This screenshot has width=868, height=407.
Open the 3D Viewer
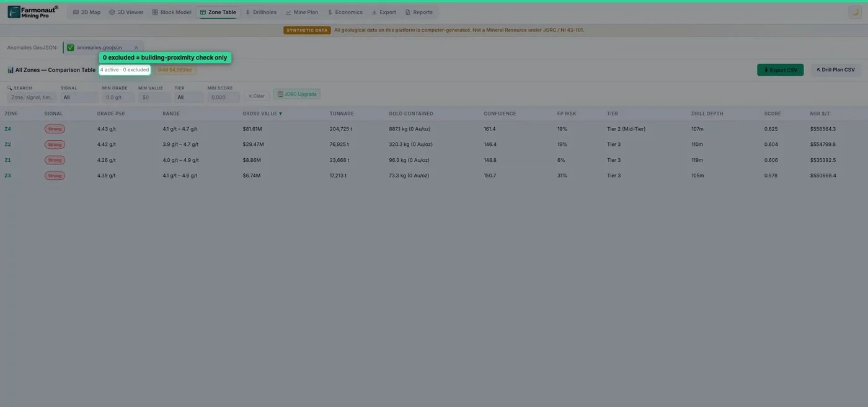coord(126,12)
